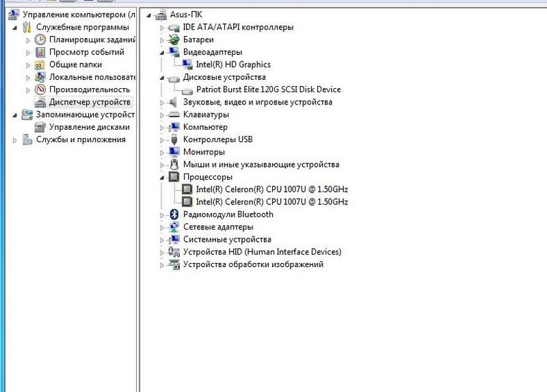Click the keyboard icon next to Клавиатуры
The image size is (547, 392).
(x=174, y=115)
